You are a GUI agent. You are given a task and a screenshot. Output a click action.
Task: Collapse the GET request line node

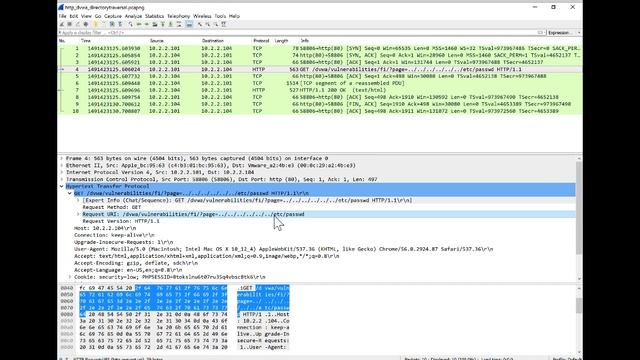coord(70,193)
